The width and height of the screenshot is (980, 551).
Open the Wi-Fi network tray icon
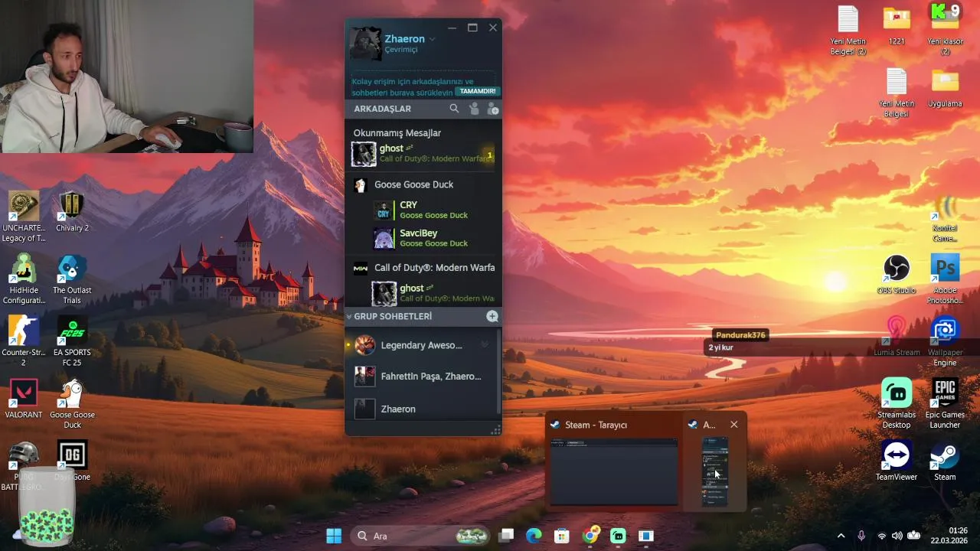882,536
